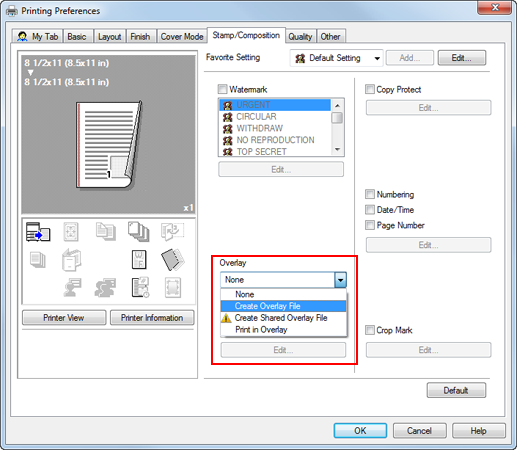Screen dimensions: 517x450
Task: Enable the Watermark checkbox
Action: click(222, 89)
